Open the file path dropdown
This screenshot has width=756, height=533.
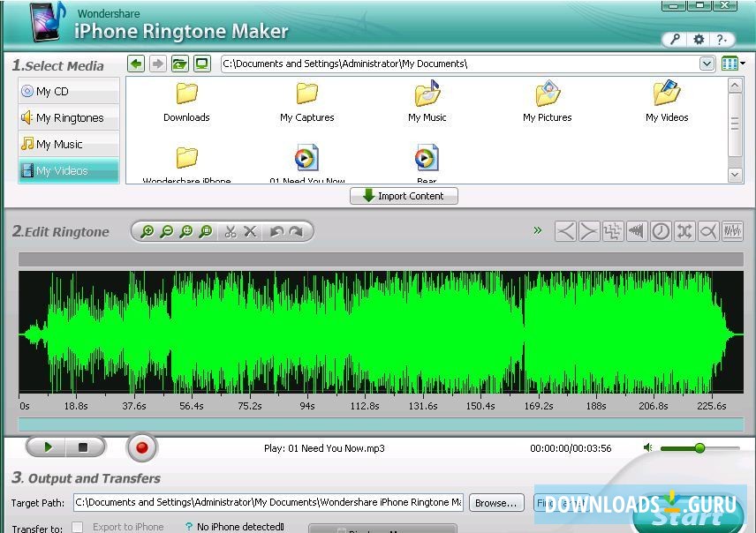point(707,64)
